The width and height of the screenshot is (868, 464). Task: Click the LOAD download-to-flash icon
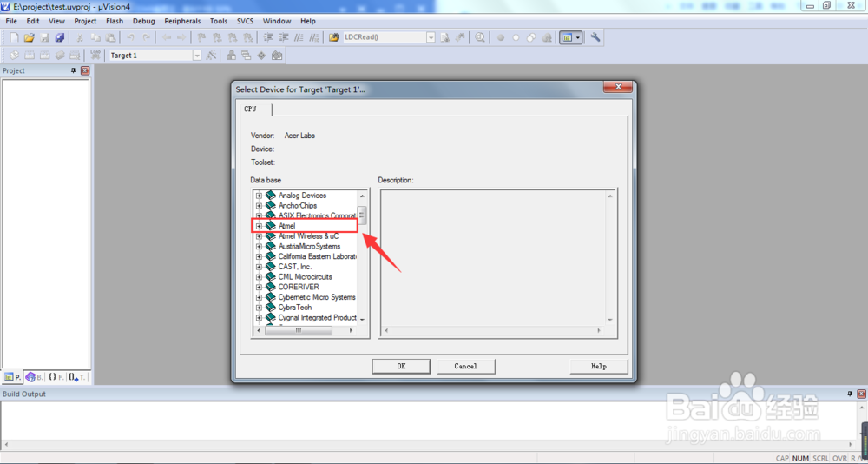pyautogui.click(x=95, y=55)
